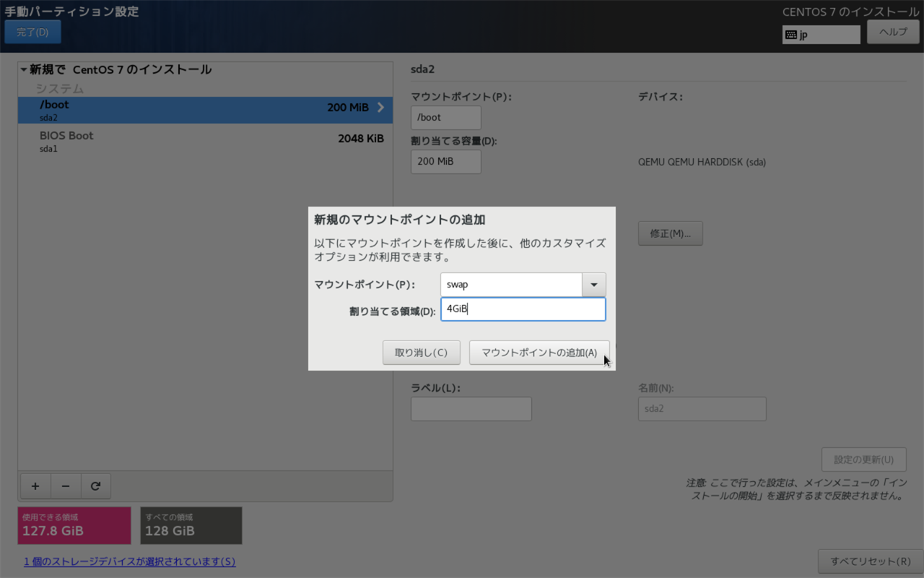This screenshot has height=578, width=924.
Task: Click the 4GiB capacity input field
Action: (523, 309)
